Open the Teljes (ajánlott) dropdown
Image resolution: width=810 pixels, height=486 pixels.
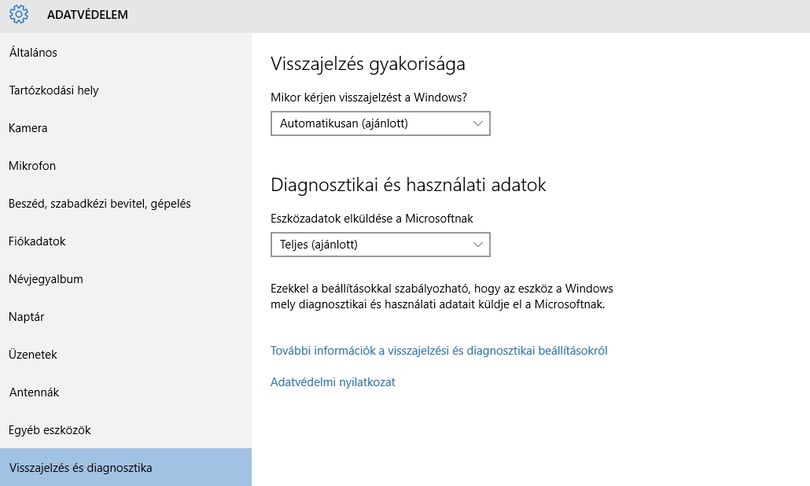point(380,244)
